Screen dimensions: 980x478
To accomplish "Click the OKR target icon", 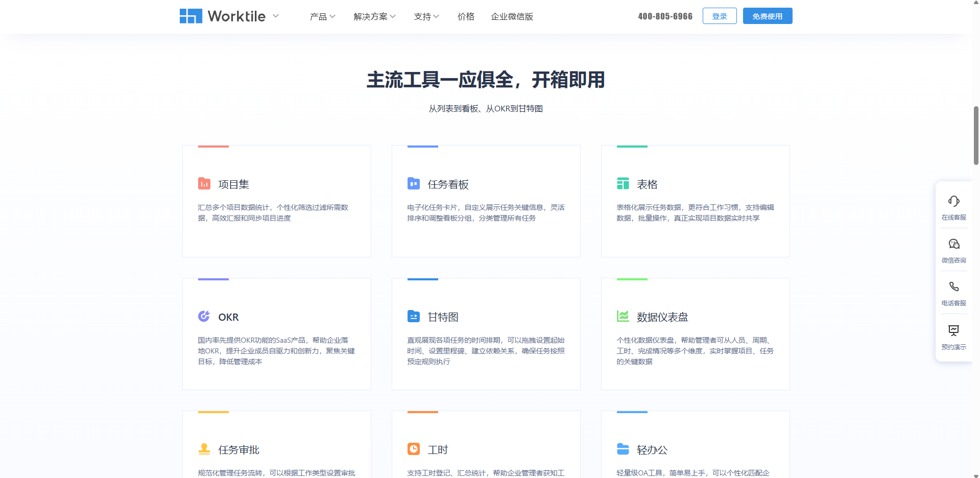I will (x=204, y=316).
